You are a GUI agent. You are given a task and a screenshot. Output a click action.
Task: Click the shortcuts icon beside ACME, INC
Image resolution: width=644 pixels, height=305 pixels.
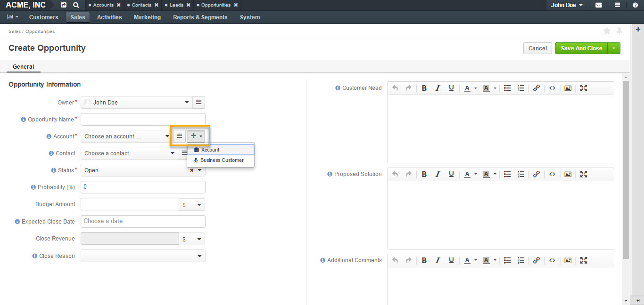[64, 5]
